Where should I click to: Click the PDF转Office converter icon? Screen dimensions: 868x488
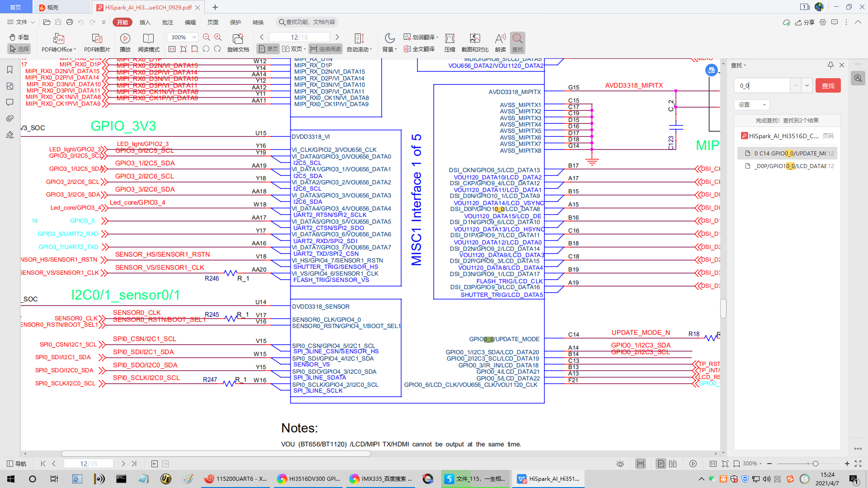click(58, 38)
